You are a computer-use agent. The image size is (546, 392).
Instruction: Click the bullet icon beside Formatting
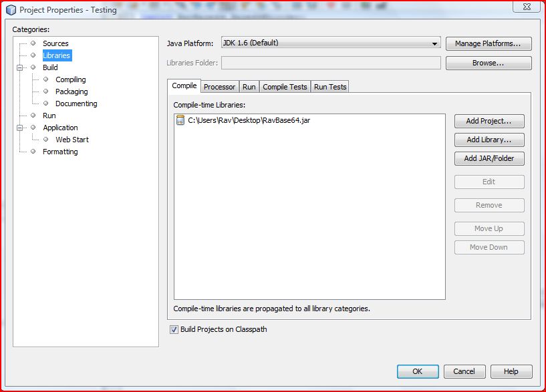click(33, 152)
